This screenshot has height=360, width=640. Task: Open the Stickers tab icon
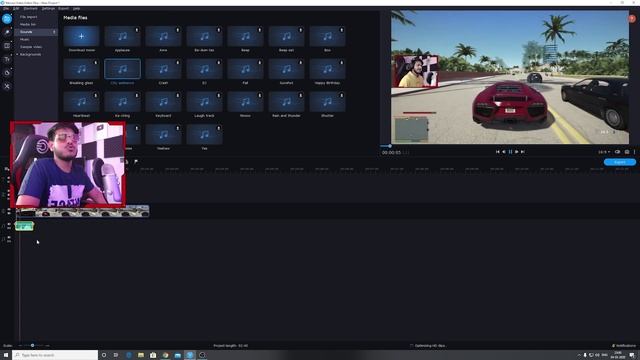(x=7, y=73)
